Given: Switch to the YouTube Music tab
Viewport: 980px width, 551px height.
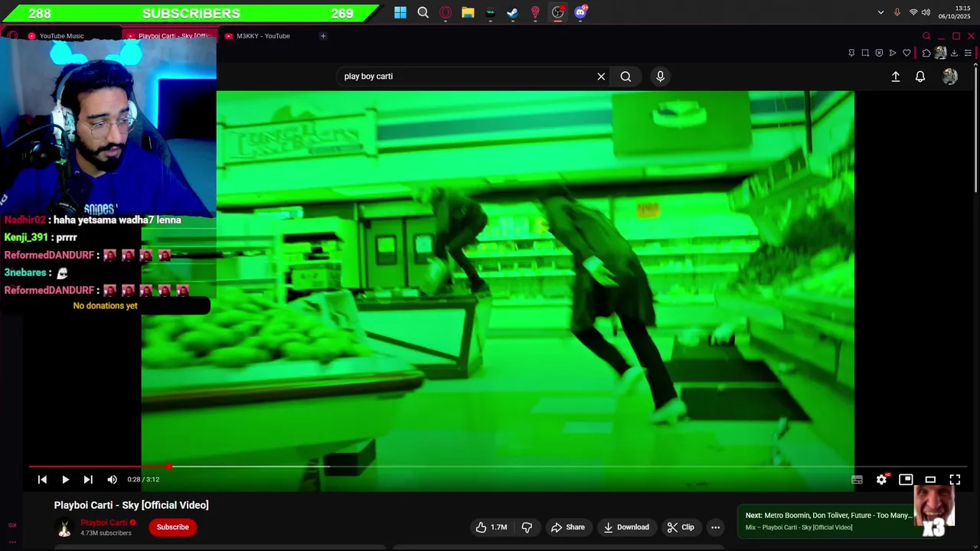Looking at the screenshot, I should click(x=61, y=36).
